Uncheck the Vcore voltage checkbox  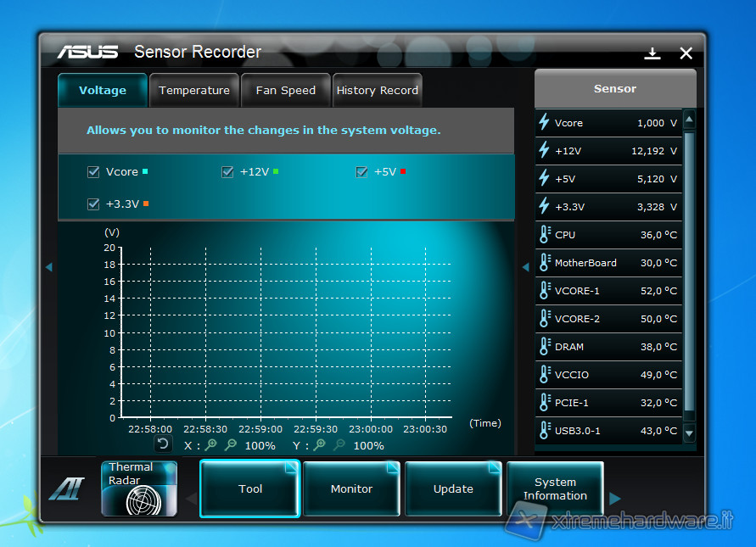(93, 172)
